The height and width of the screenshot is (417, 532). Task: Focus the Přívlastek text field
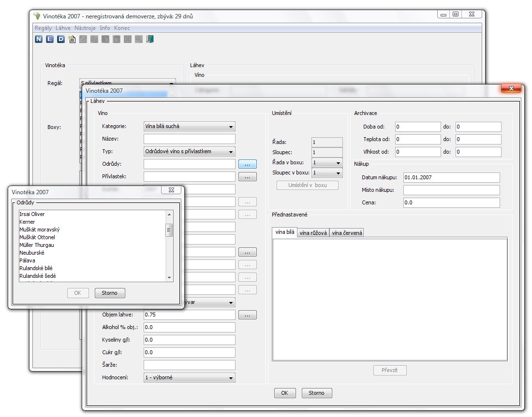pos(189,177)
